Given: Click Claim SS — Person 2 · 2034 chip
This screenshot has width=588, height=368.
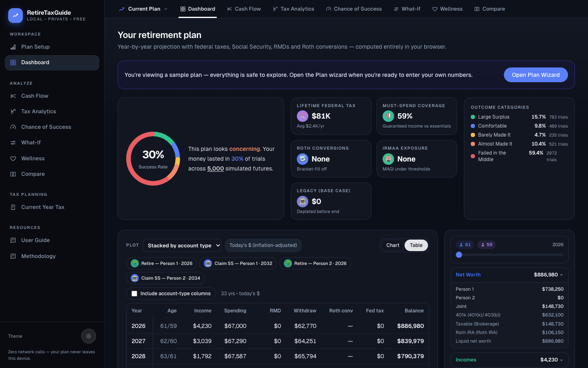Looking at the screenshot, I should (x=165, y=278).
